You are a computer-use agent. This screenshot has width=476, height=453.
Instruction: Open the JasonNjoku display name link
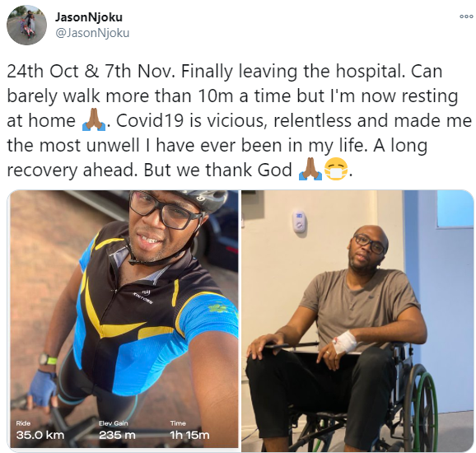point(89,17)
